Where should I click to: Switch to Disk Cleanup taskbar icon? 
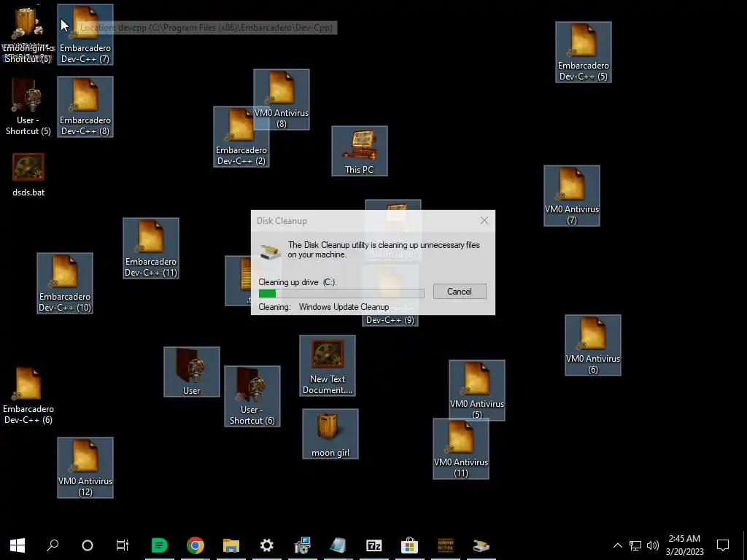(481, 545)
